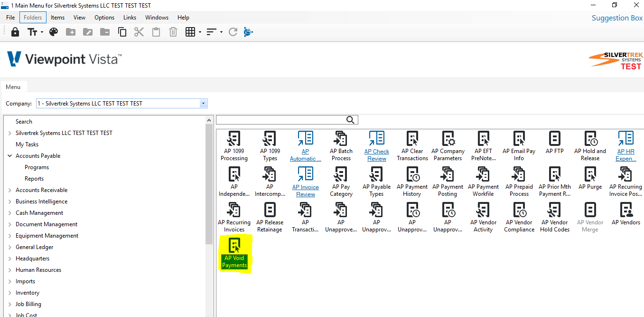Open the Items menu
Image resolution: width=644 pixels, height=317 pixels.
(x=58, y=18)
